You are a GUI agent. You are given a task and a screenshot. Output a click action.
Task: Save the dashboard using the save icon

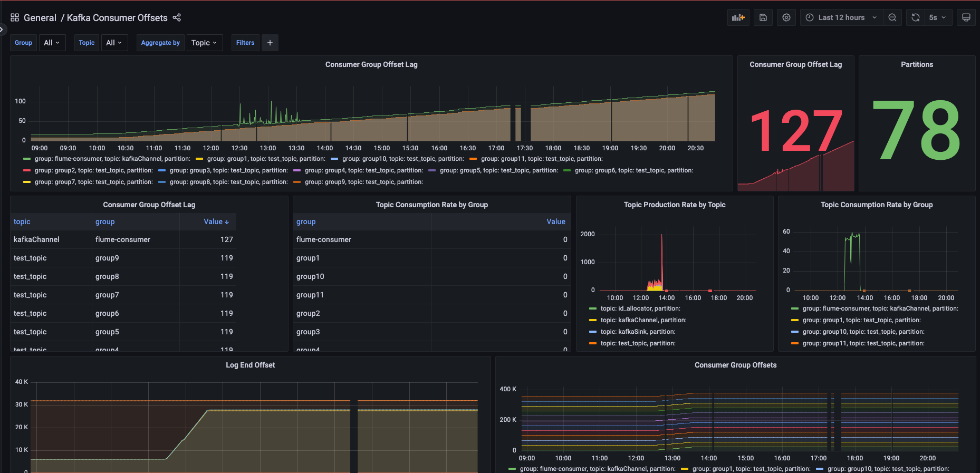point(763,17)
